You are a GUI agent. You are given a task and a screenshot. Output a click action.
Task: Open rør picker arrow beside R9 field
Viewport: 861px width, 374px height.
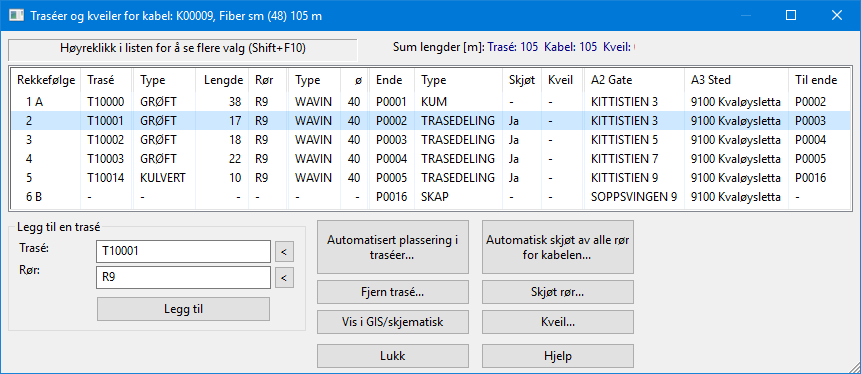tap(284, 278)
